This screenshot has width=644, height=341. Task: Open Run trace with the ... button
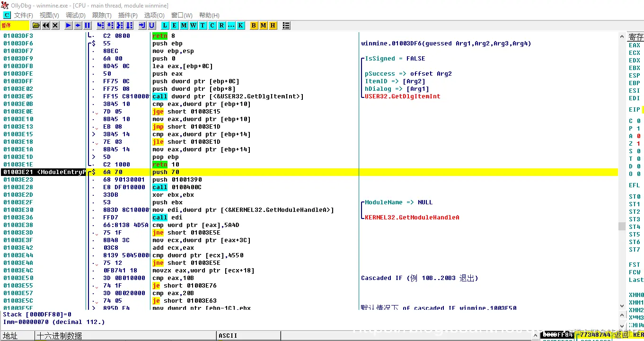(x=231, y=26)
